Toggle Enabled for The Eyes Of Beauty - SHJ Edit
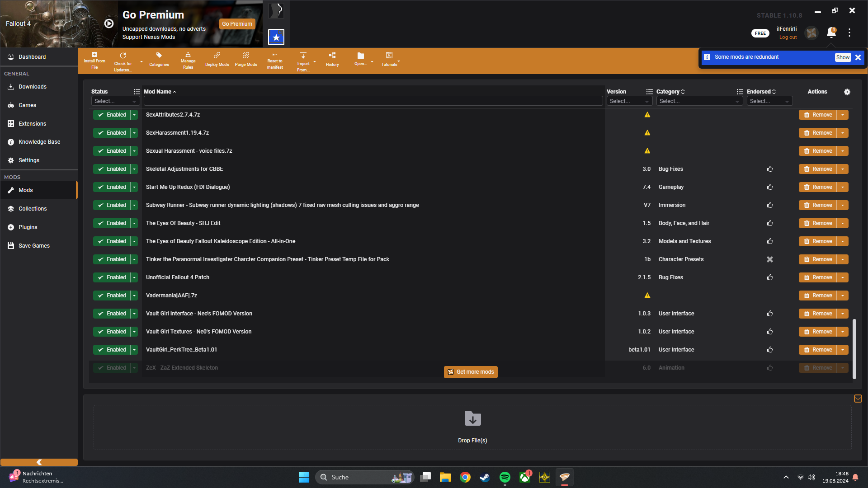This screenshot has width=868, height=488. (112, 223)
